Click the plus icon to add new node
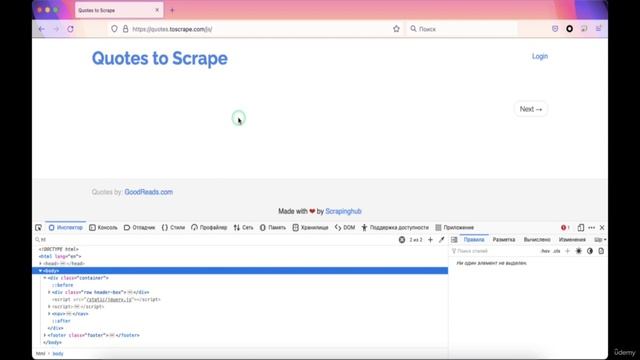Viewport: 640px width, 360px height. tap(430, 240)
